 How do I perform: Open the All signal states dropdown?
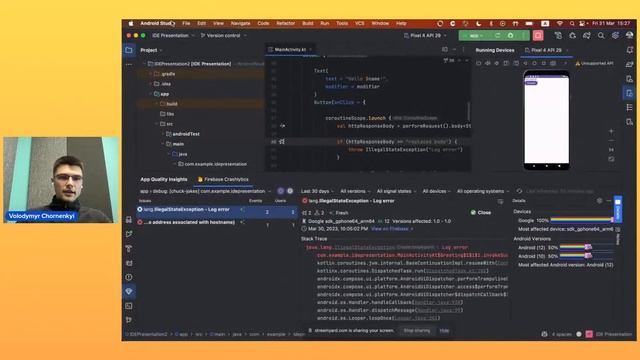396,191
